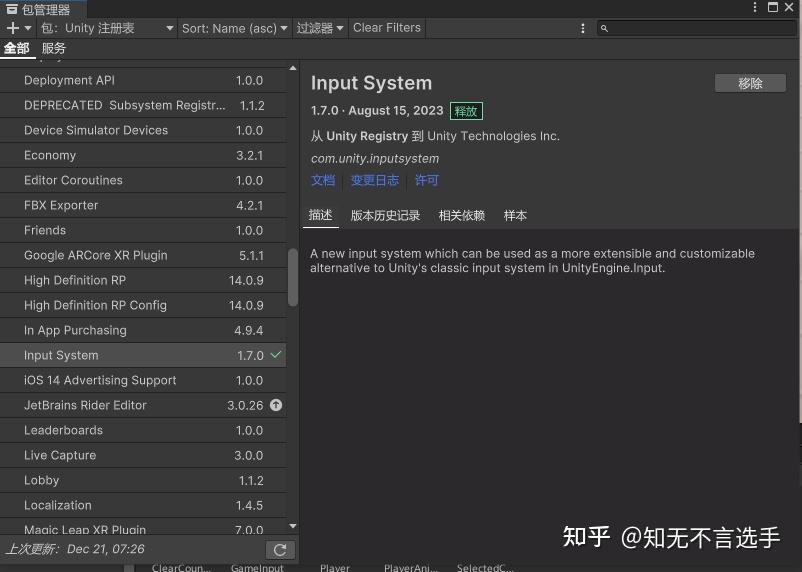This screenshot has height=572, width=802.
Task: Select Input System in the package list
Action: [x=143, y=355]
